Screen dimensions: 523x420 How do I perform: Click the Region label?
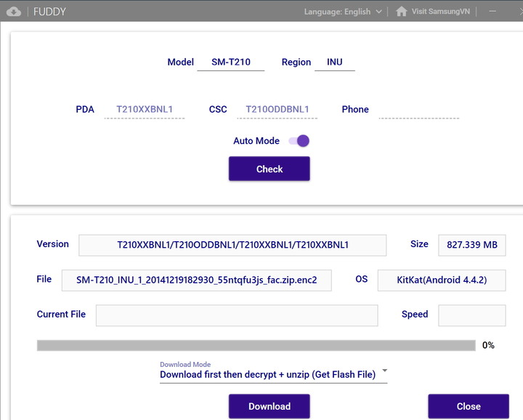coord(296,62)
